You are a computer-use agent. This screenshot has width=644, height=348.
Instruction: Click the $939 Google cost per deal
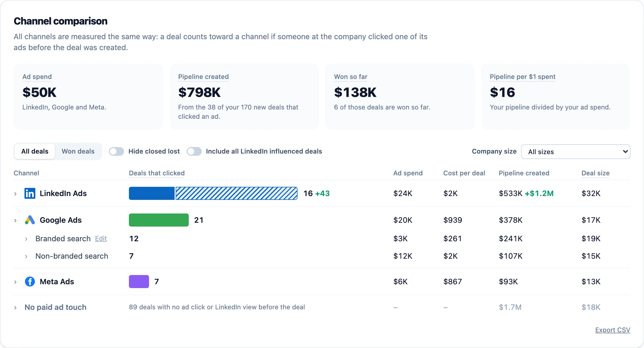[x=453, y=220]
